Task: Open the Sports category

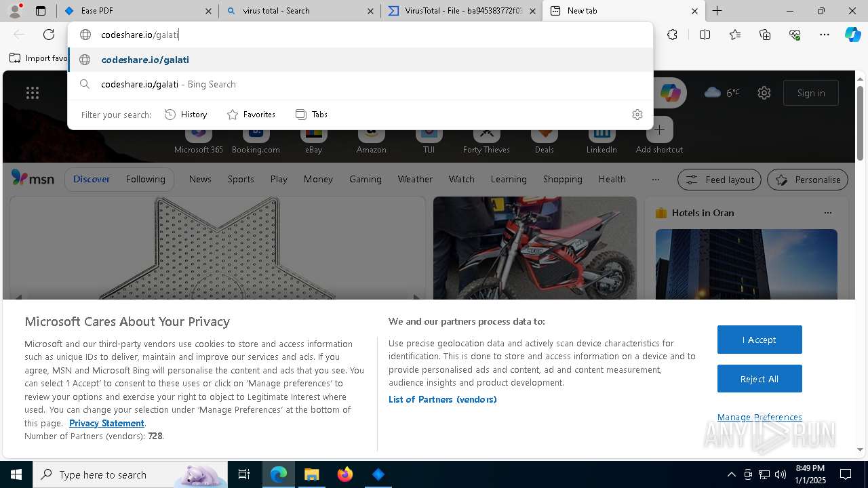Action: coord(241,179)
